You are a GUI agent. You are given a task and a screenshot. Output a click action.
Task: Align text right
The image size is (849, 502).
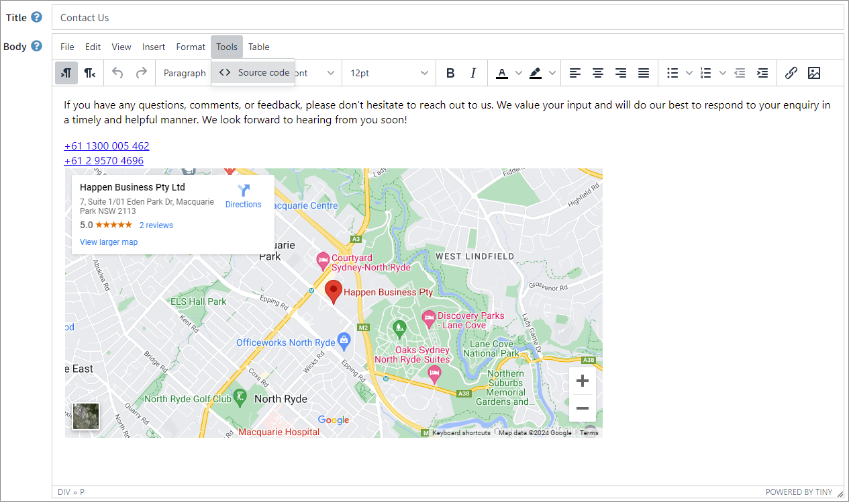pos(621,73)
